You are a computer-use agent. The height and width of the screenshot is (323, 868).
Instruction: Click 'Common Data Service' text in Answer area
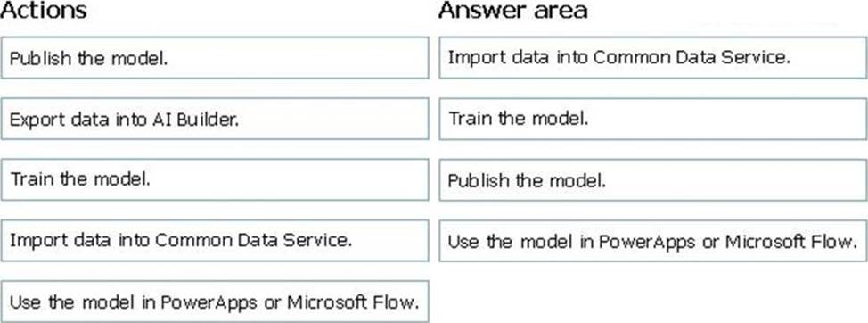pos(691,58)
